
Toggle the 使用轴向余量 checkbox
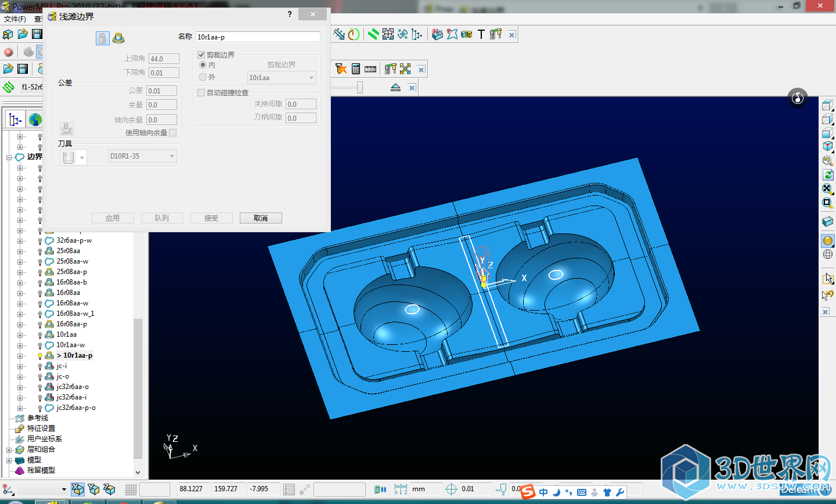[172, 132]
